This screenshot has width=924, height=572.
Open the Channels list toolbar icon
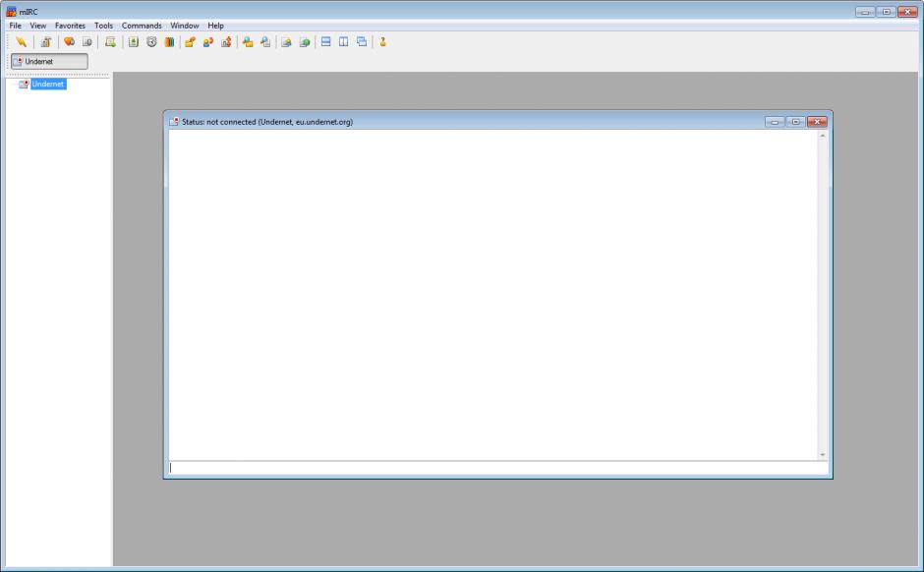tap(87, 42)
